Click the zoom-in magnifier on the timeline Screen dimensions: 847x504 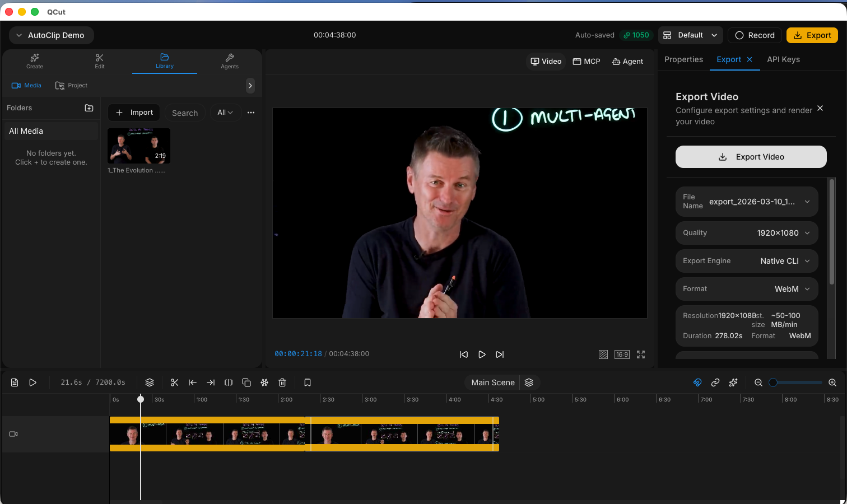(x=832, y=382)
